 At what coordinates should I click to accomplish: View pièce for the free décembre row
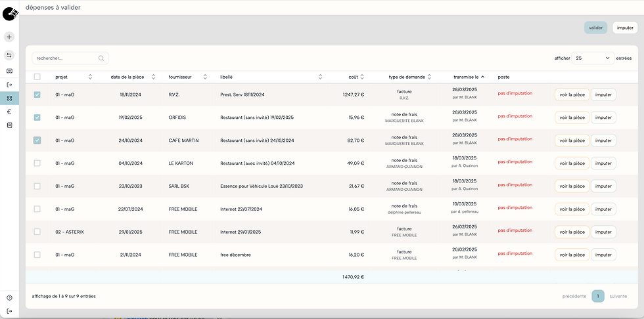pos(572,255)
